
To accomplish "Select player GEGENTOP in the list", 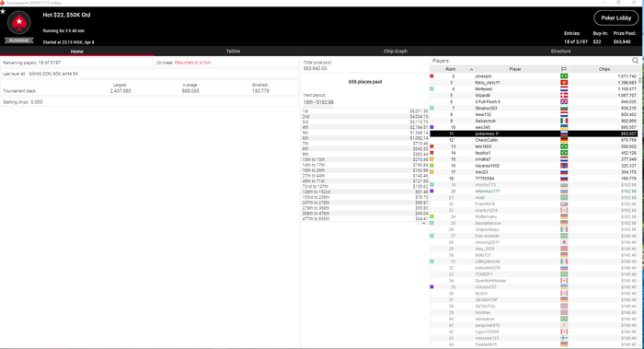I will click(x=487, y=299).
